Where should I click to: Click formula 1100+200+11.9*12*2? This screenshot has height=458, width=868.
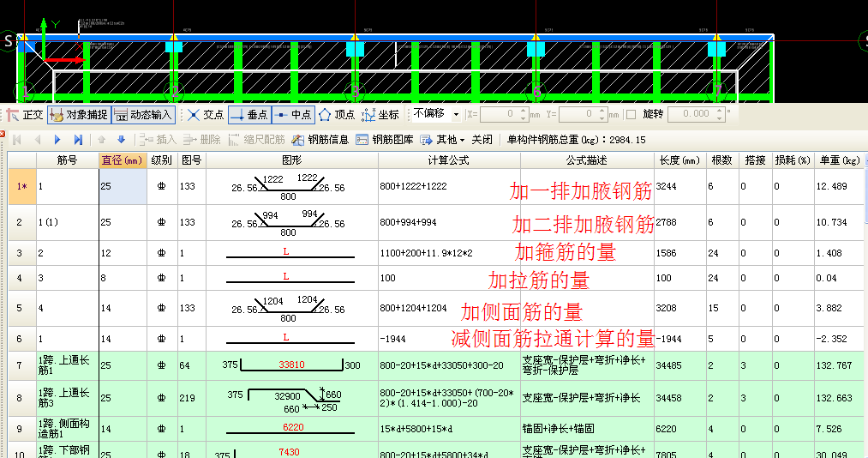coord(449,253)
